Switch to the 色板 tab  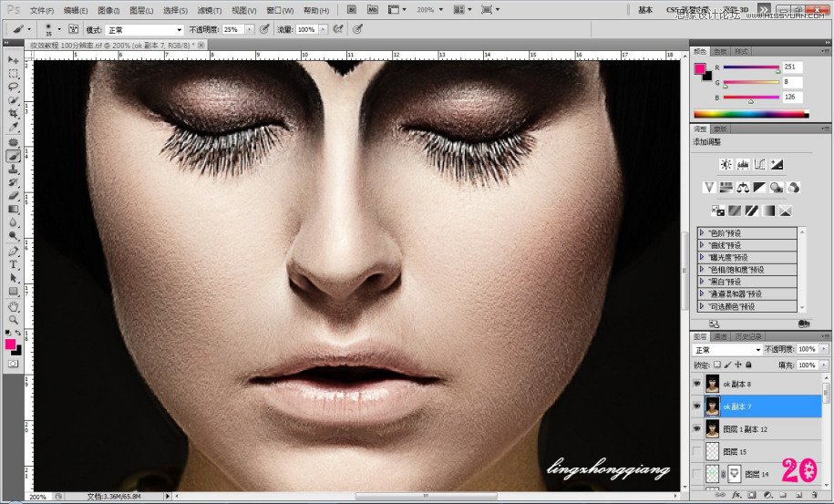(x=720, y=51)
